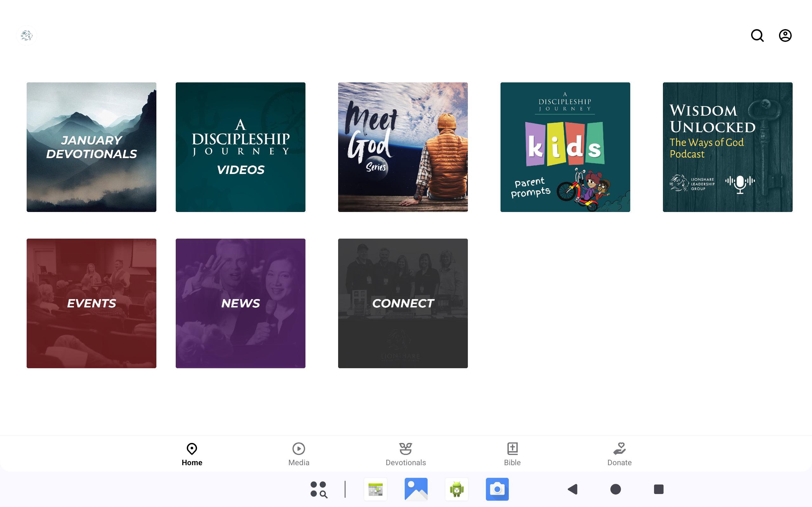812x507 pixels.
Task: Open A Discipleship Journey Videos tile
Action: [240, 147]
